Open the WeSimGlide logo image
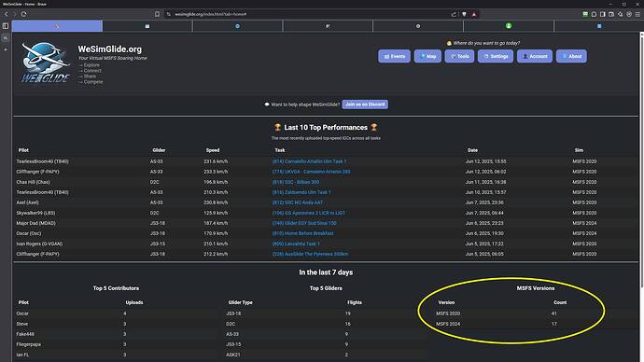The height and width of the screenshot is (362, 644). (x=45, y=63)
